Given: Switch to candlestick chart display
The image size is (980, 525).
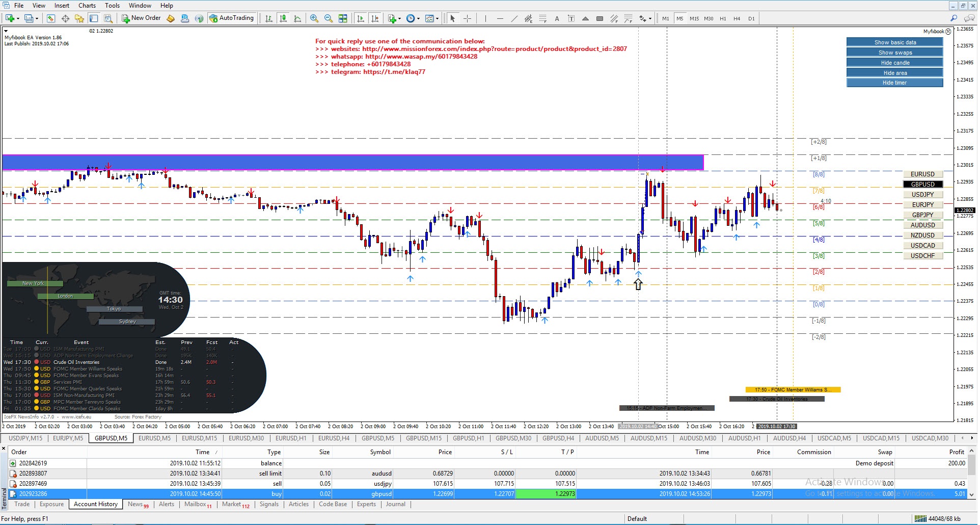Looking at the screenshot, I should [283, 18].
